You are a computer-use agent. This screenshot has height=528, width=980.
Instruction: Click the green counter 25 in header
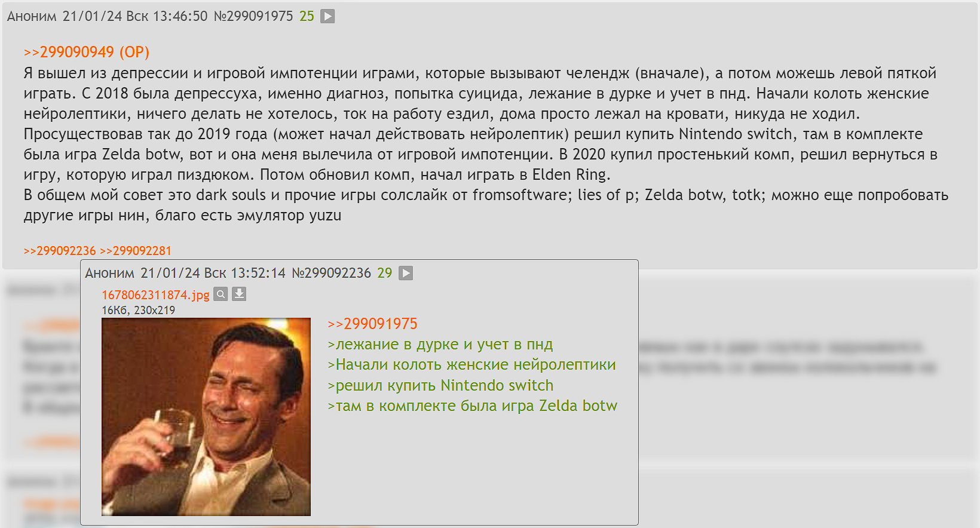[x=307, y=16]
